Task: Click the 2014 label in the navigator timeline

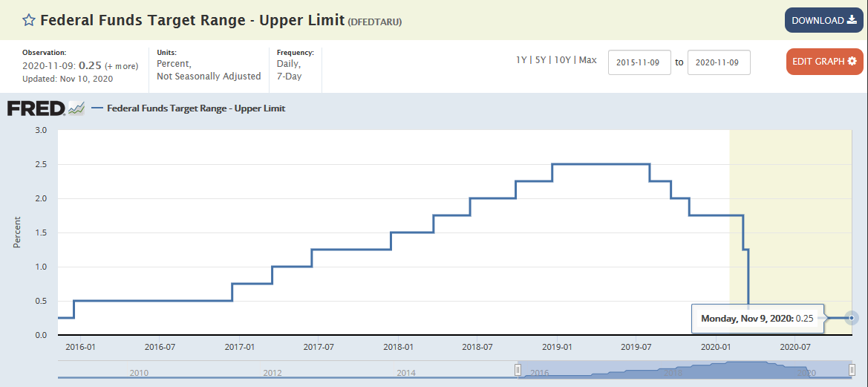Action: pyautogui.click(x=406, y=373)
